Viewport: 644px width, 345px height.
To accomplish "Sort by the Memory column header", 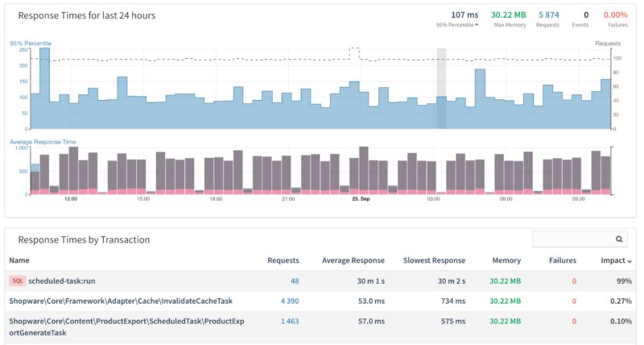I will point(506,260).
